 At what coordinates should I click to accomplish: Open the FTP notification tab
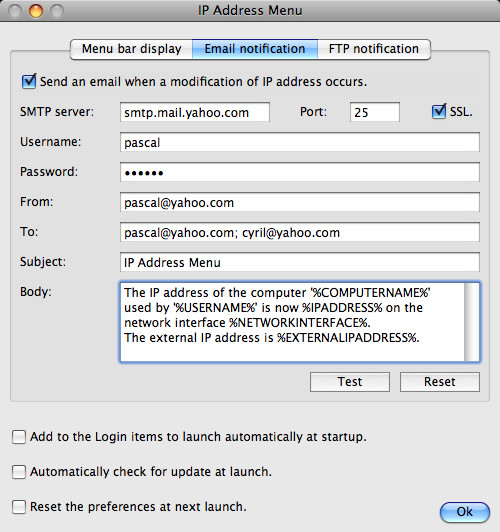pyautogui.click(x=374, y=49)
